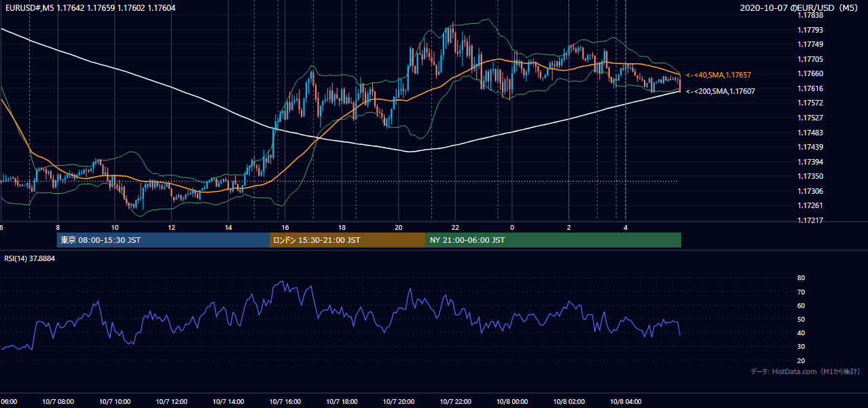This screenshot has width=868, height=408.
Task: Click the 1.17572 price axis label
Action: 810,103
